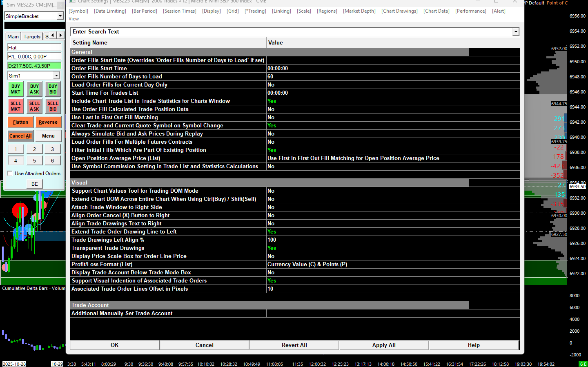Open the Sim1 trade account dropdown
The height and width of the screenshot is (367, 588).
pos(56,76)
